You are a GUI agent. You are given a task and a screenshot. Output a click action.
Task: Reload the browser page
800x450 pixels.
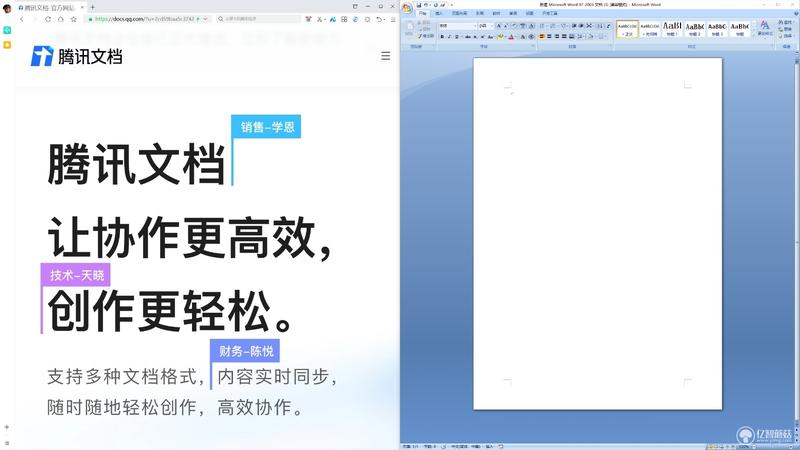click(48, 19)
